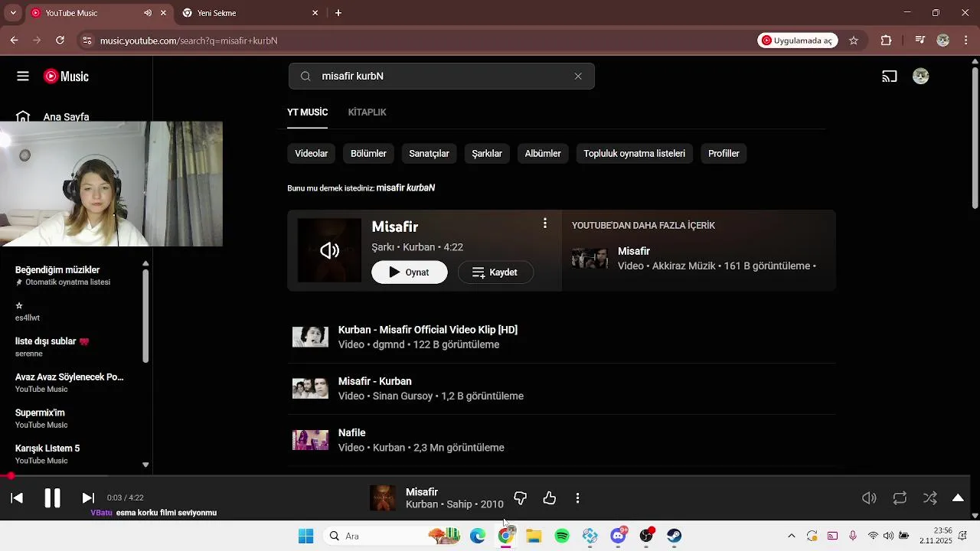
Task: Reload the YouTube Music page
Action: [x=60, y=41]
